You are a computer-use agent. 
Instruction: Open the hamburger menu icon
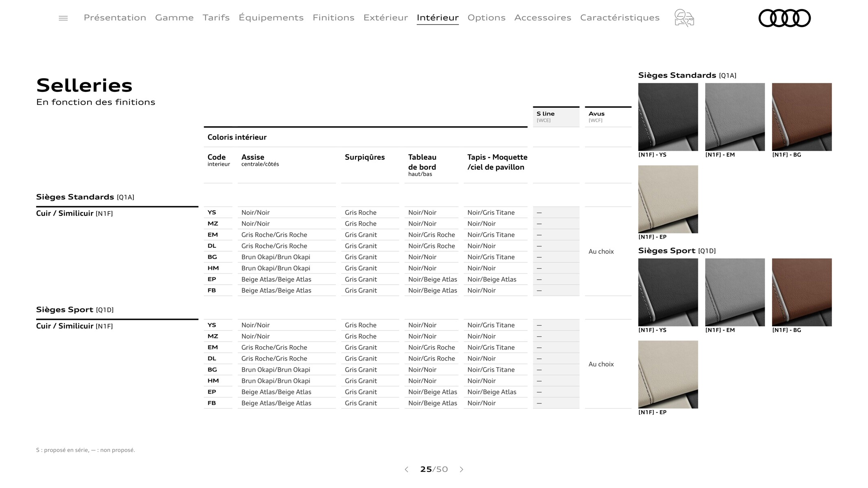[63, 18]
